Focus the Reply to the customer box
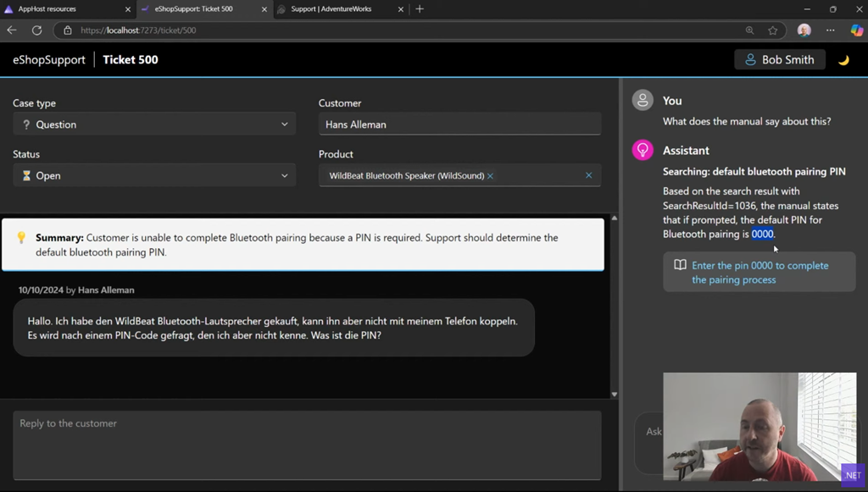Image resolution: width=868 pixels, height=492 pixels. coord(307,445)
